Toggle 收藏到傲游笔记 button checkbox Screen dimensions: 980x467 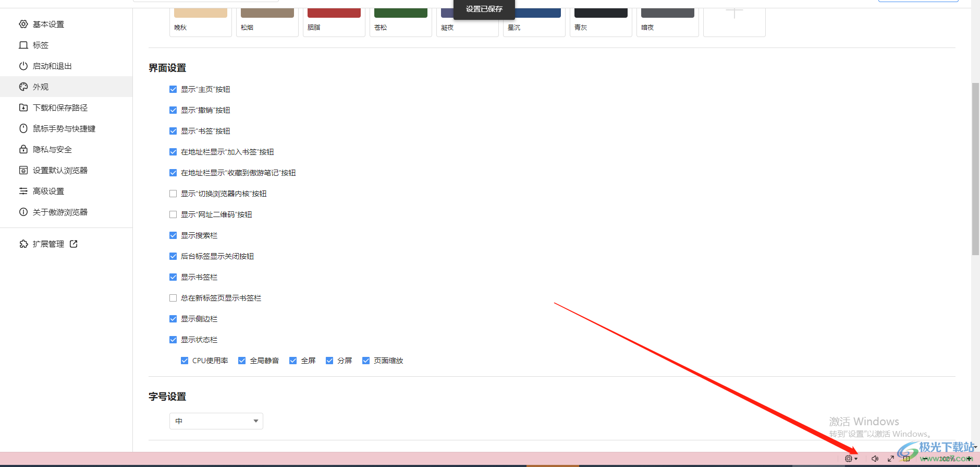click(x=173, y=173)
